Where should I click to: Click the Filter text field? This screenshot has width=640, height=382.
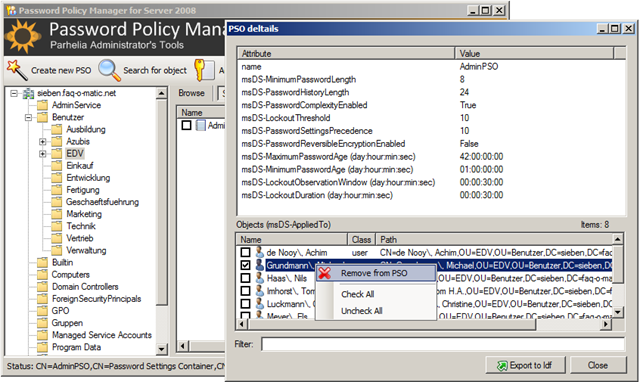click(443, 344)
